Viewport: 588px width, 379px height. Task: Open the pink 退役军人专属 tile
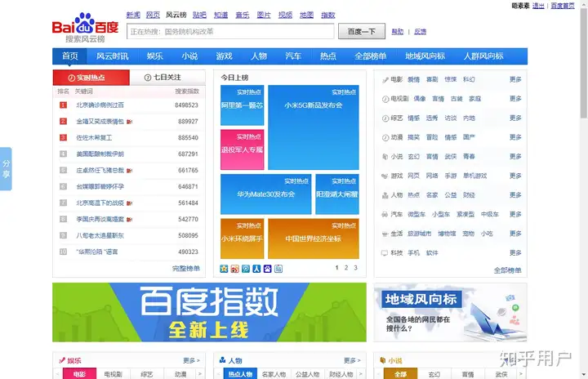click(243, 149)
